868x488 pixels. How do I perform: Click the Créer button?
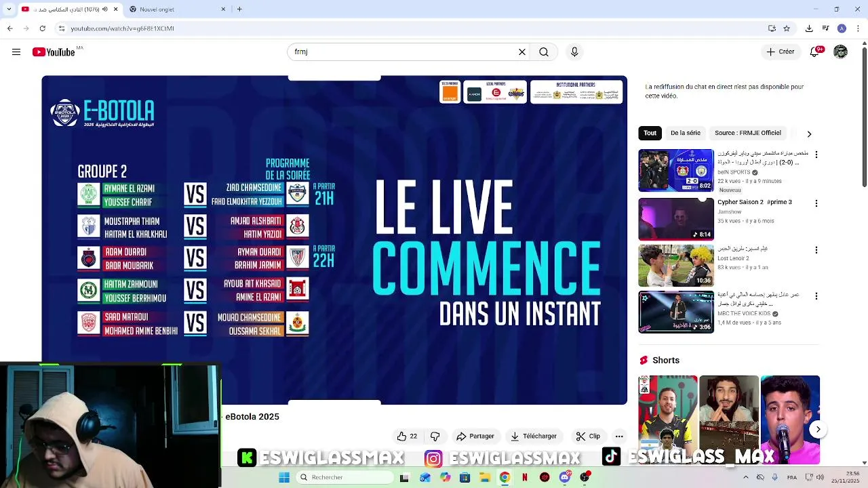pos(781,52)
